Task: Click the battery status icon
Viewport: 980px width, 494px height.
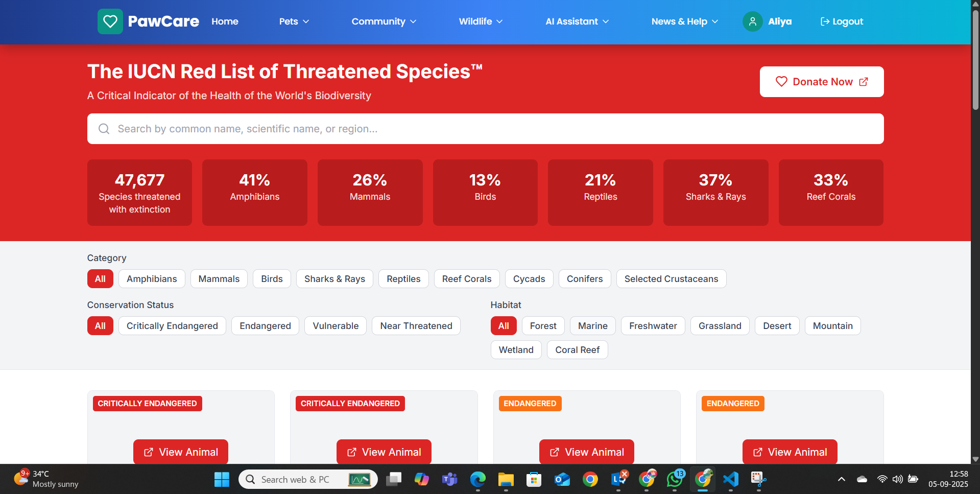Action: (913, 479)
